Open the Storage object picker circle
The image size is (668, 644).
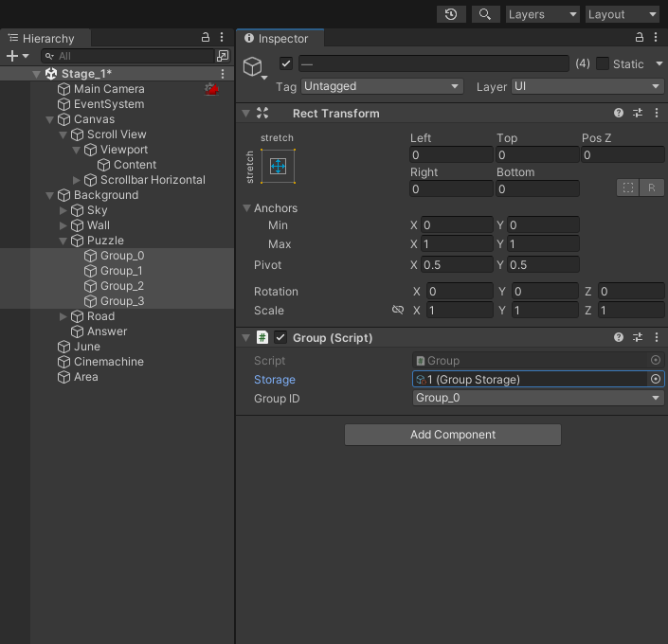click(656, 379)
